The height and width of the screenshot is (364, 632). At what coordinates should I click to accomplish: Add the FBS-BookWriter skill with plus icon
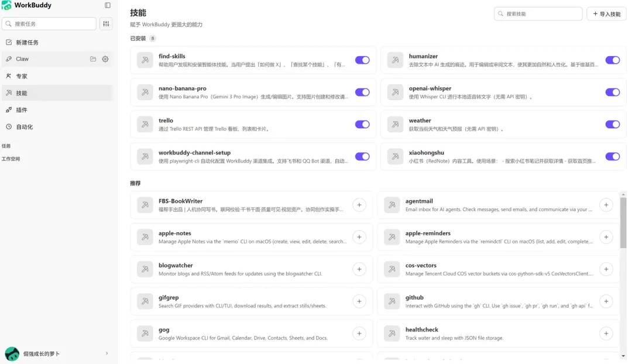(x=359, y=205)
